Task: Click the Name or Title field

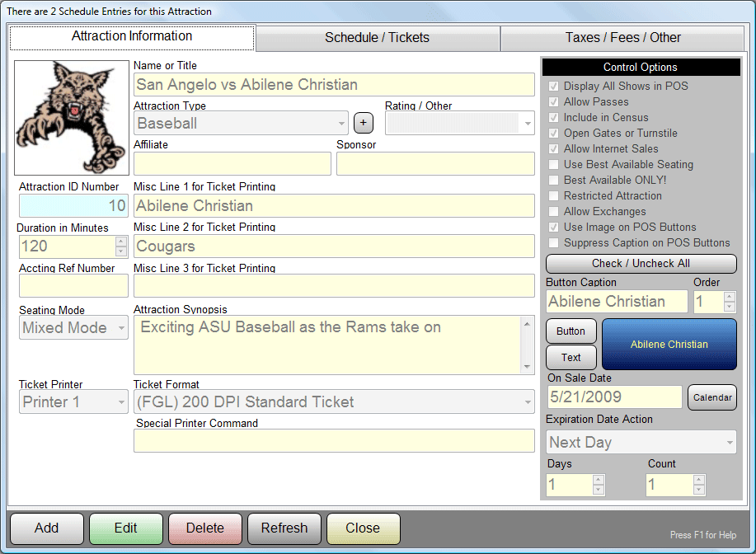Action: 334,85
